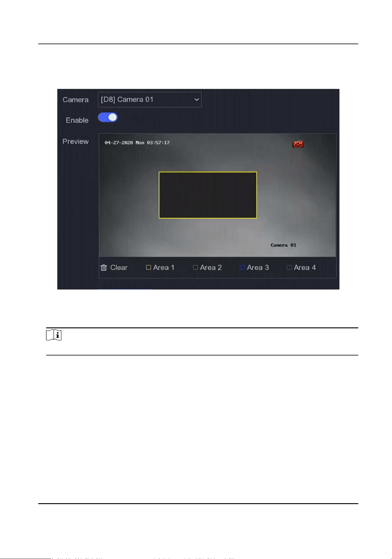Click the Camera field label
The width and height of the screenshot is (392, 559).
(x=76, y=100)
